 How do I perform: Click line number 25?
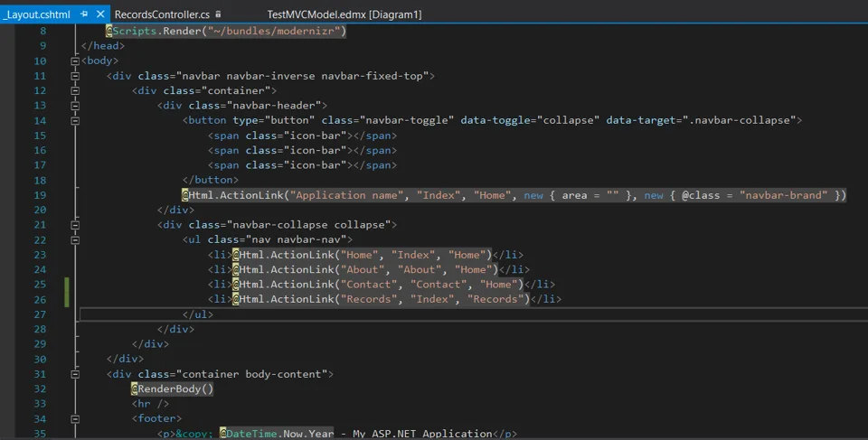pyautogui.click(x=40, y=285)
